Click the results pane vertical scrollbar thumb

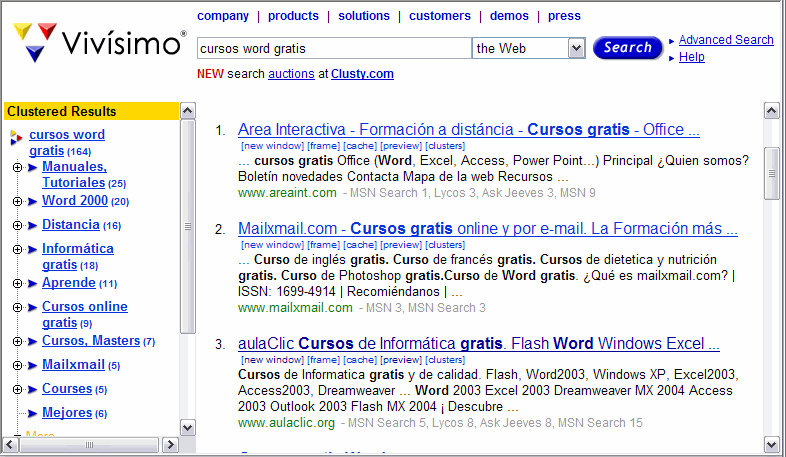tap(771, 173)
